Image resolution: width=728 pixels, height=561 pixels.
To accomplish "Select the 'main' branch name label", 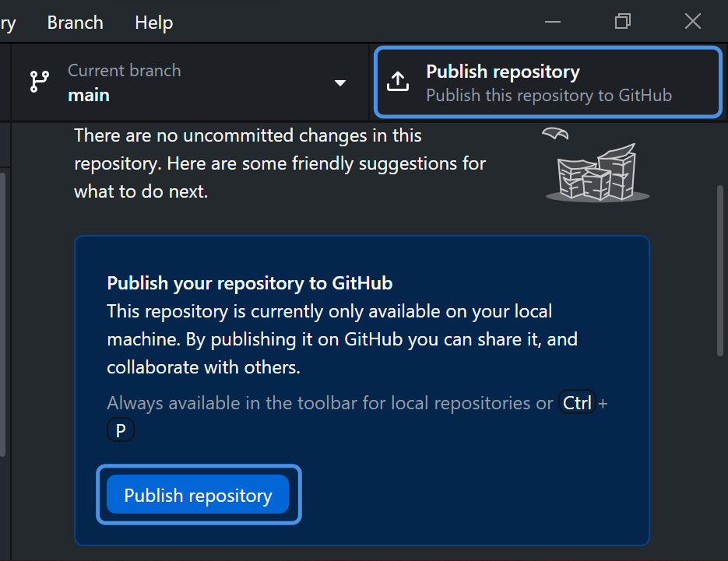I will point(89,95).
